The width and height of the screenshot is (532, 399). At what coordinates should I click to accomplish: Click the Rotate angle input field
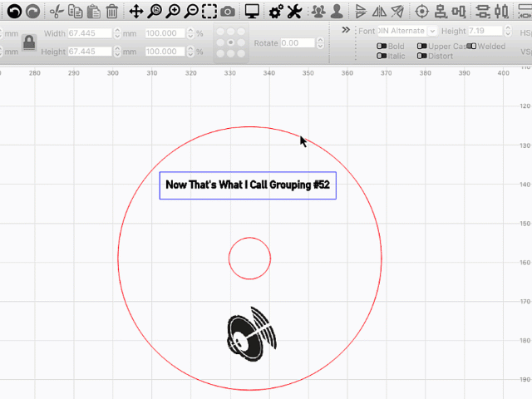coord(298,43)
